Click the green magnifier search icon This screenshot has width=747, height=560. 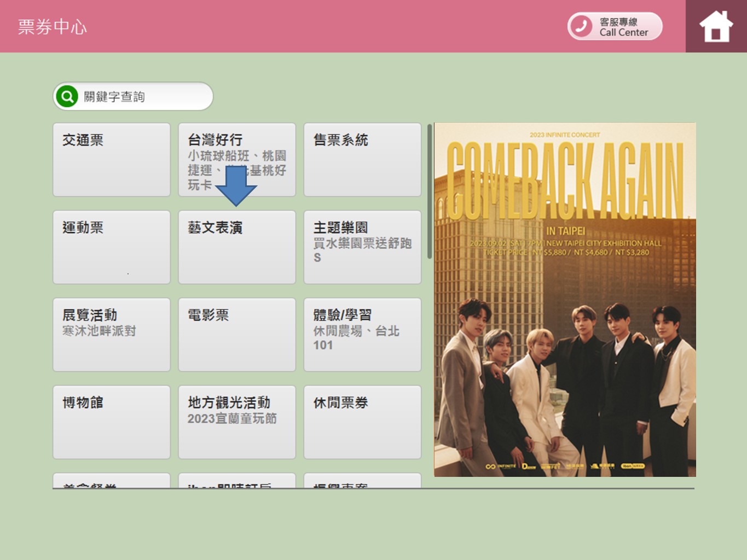(67, 97)
